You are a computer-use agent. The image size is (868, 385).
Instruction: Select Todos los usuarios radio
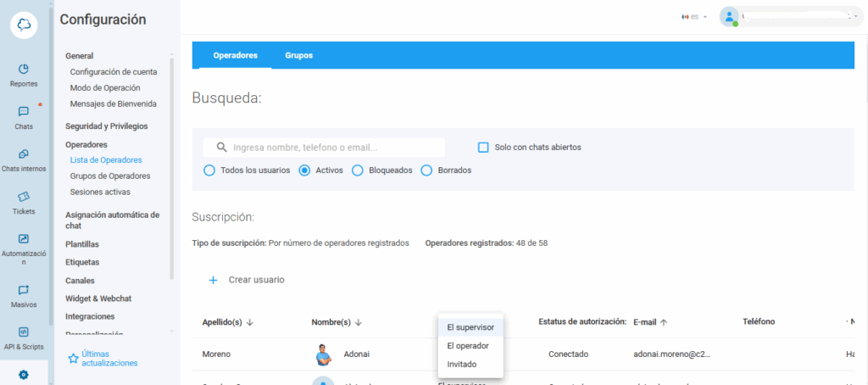(x=209, y=170)
